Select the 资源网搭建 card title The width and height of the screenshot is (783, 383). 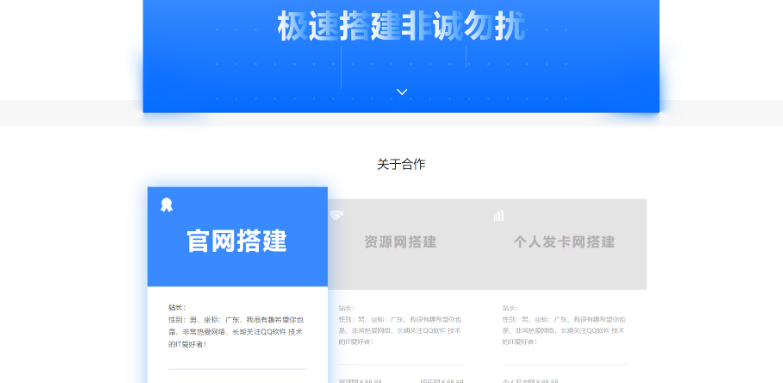pos(400,242)
